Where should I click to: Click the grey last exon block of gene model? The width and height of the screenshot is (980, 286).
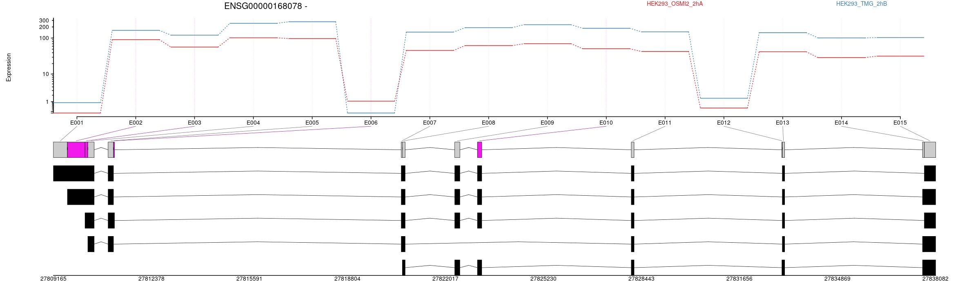pos(930,150)
